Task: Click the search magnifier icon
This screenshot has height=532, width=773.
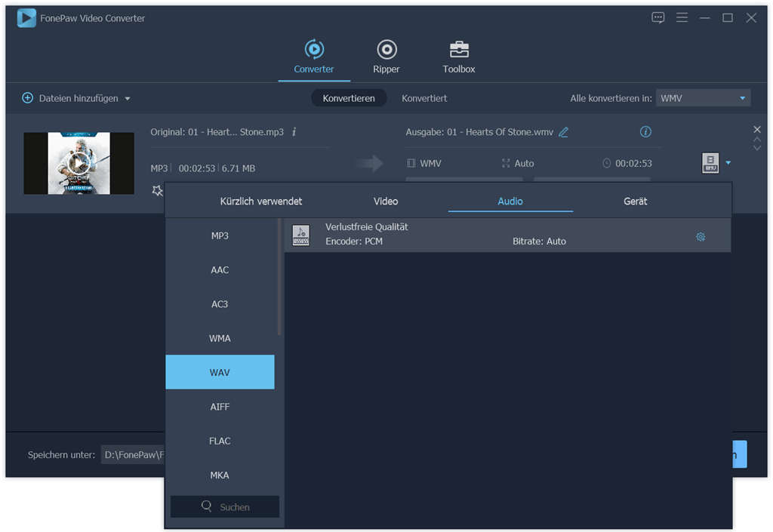Action: pos(207,506)
